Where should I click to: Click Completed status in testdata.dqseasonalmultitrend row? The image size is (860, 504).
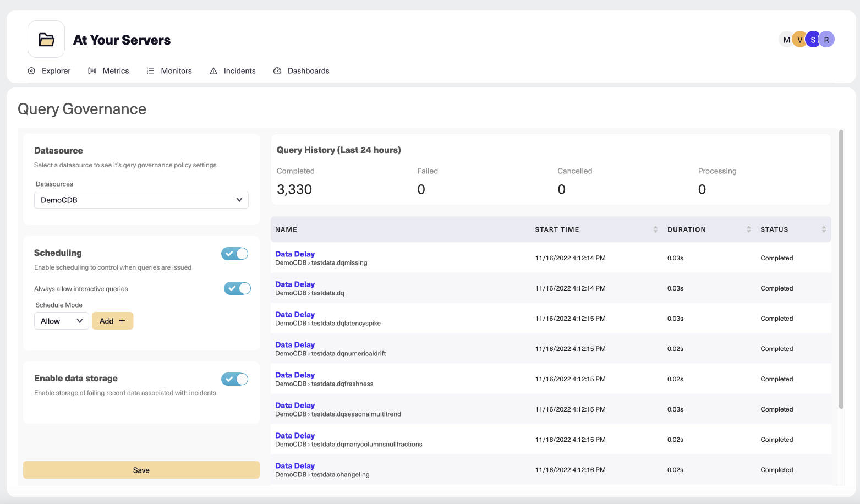pyautogui.click(x=777, y=409)
